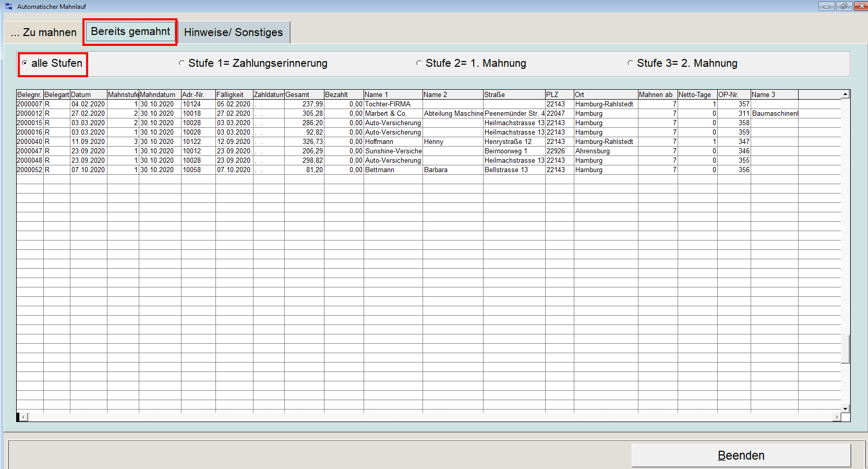Screen dimensions: 868x469
Task: Select Belegnr. cell 2000012
Action: tap(30, 114)
